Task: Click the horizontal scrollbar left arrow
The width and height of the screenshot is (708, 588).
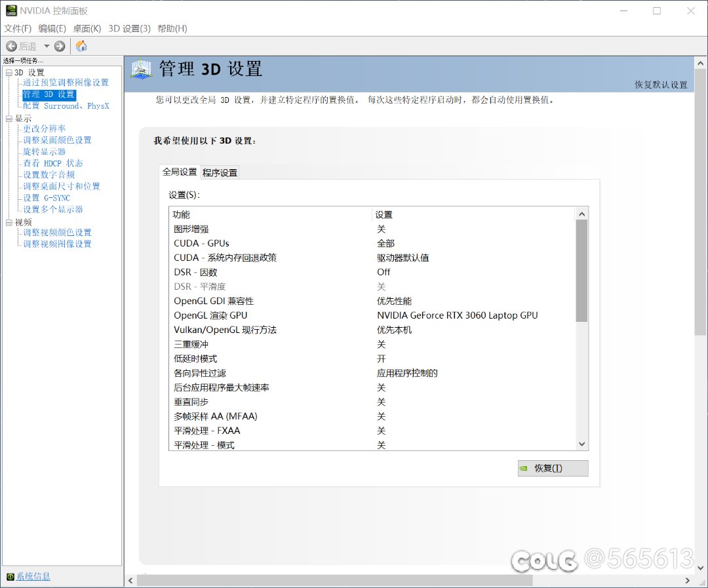Action: [x=130, y=581]
